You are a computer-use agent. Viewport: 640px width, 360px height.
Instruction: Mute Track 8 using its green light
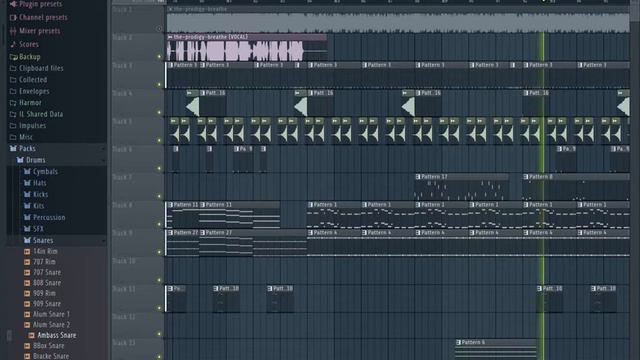click(x=159, y=224)
